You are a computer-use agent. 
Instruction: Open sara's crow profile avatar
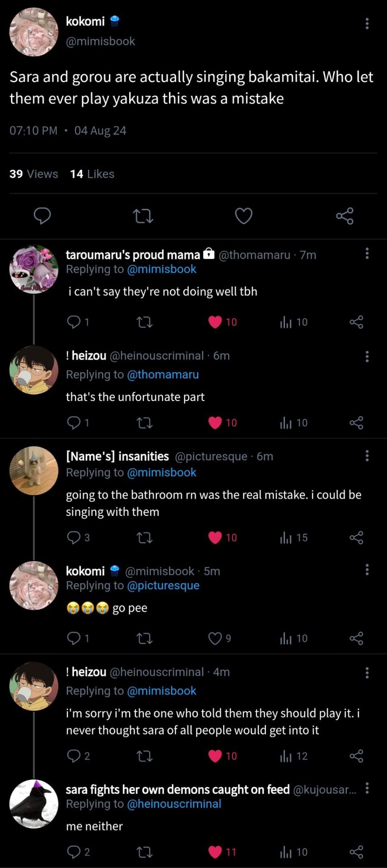(34, 804)
